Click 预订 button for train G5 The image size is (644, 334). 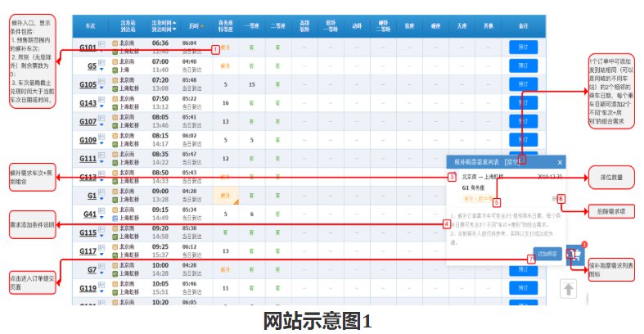[523, 65]
